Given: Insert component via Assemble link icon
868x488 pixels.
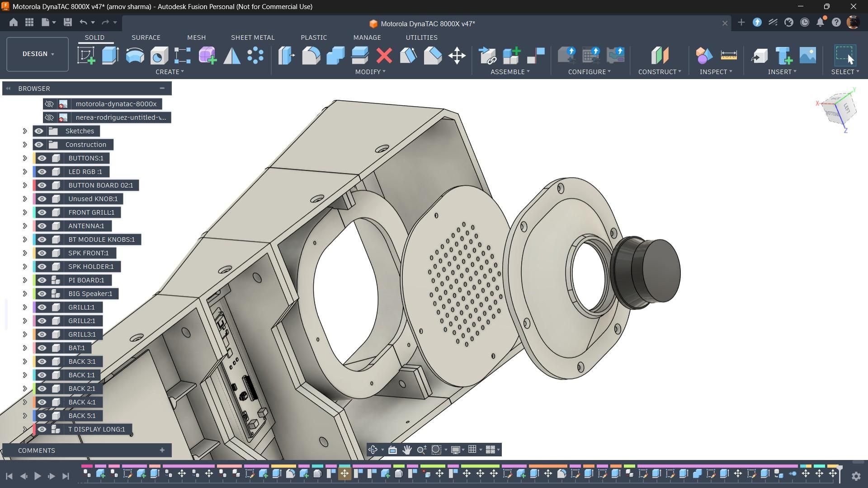Looking at the screenshot, I should click(487, 56).
